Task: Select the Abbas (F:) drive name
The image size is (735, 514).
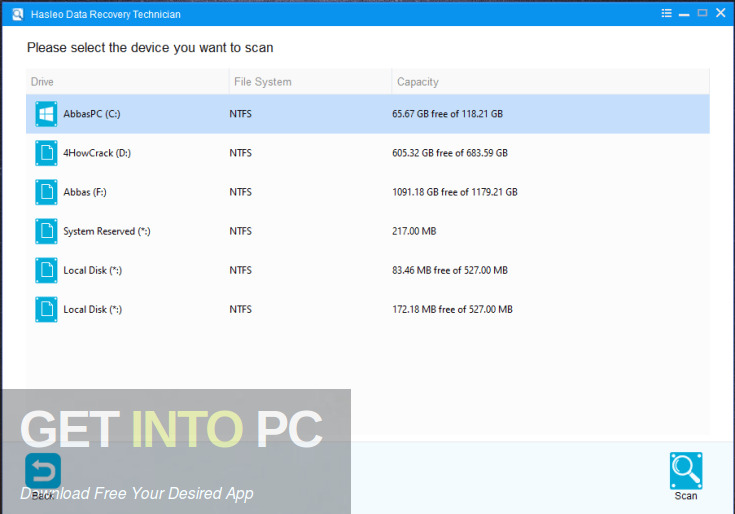Action: (85, 192)
